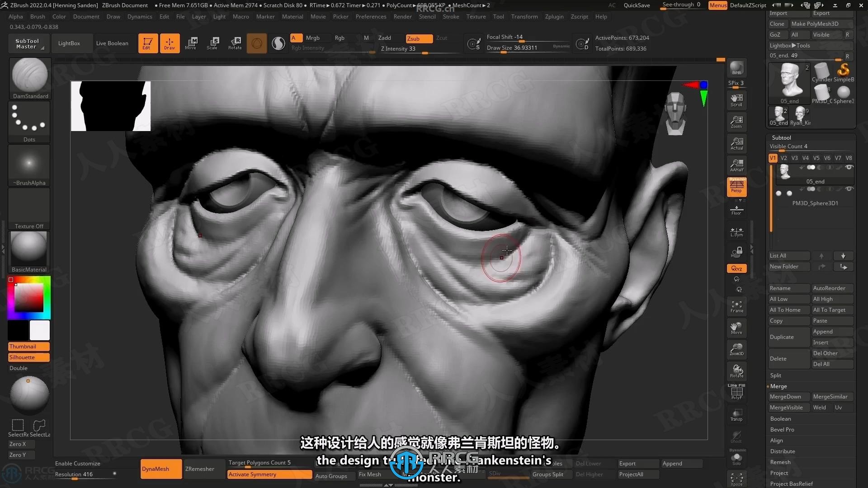This screenshot has width=868, height=488.
Task: Select the white main color swatch
Action: coord(40,330)
